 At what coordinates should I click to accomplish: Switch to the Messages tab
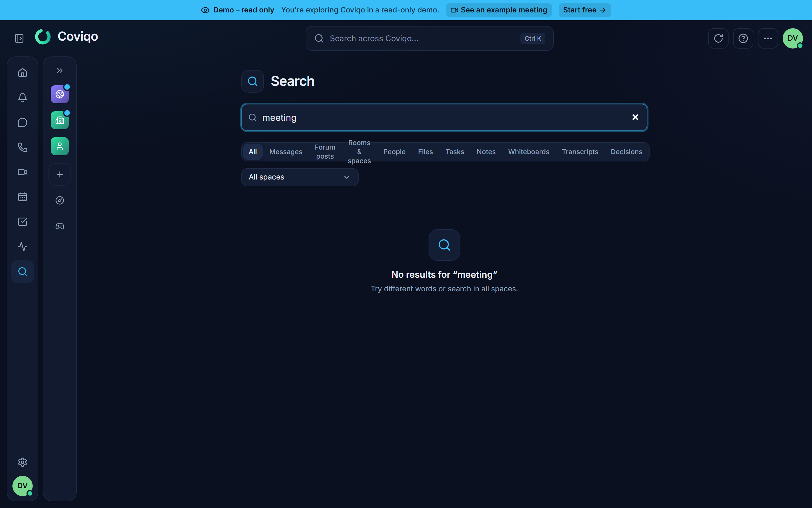pyautogui.click(x=286, y=152)
